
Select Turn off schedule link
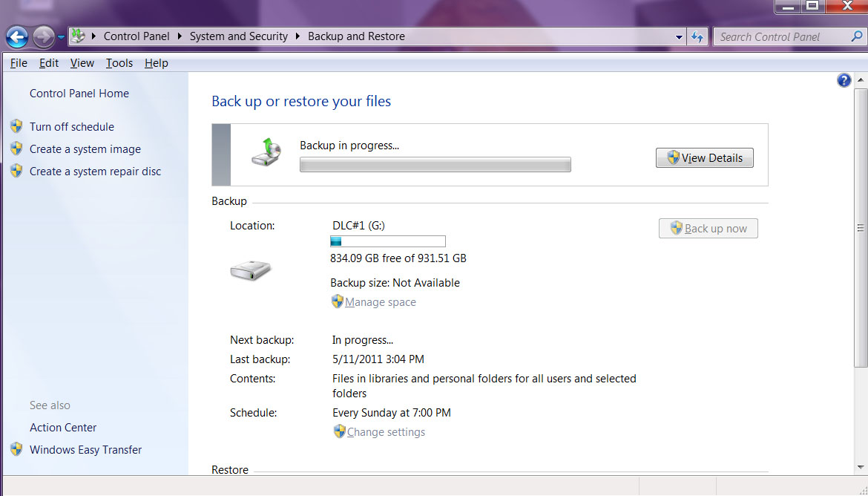[71, 127]
